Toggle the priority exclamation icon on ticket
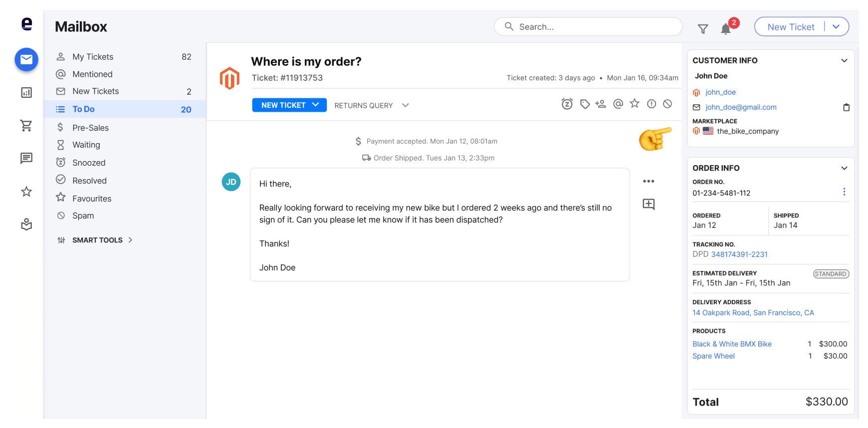Screen dimensions: 868x428 click(x=651, y=104)
